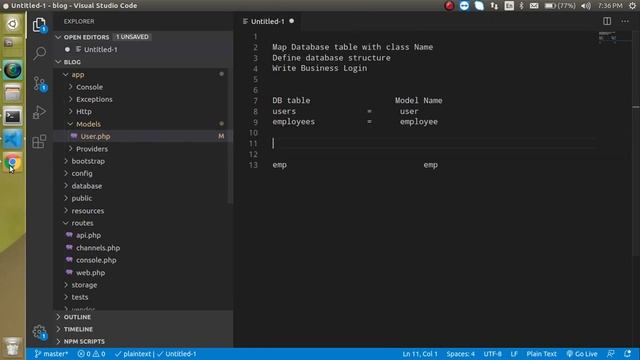Change encoding via UTF-8 status item
The image size is (640, 360).
tap(493, 354)
